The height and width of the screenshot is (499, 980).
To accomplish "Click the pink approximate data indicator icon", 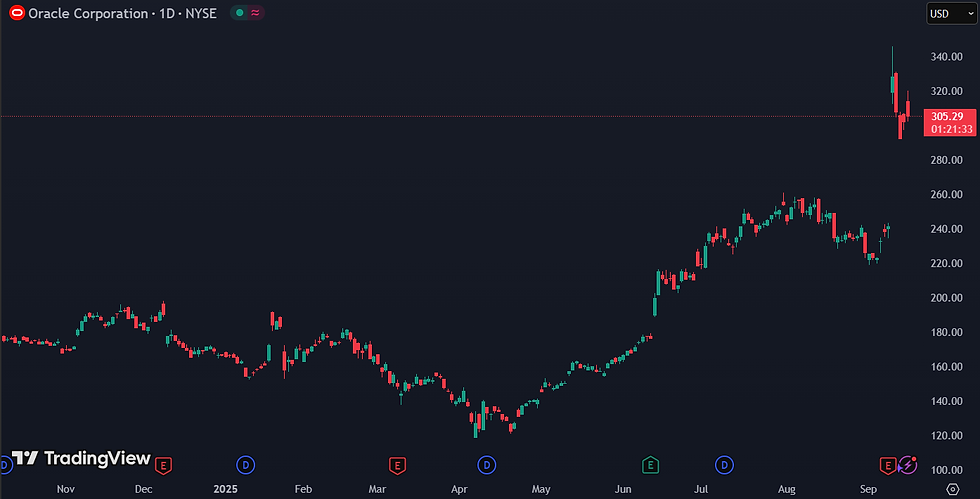I will (x=255, y=13).
